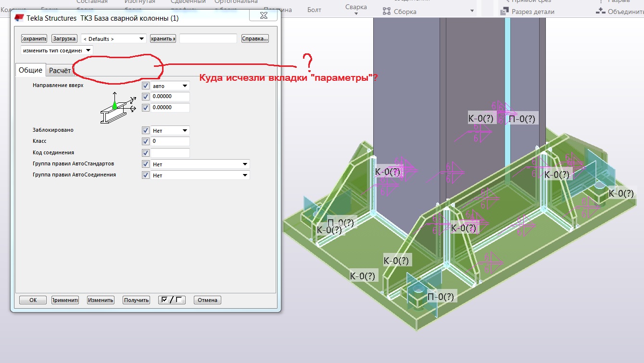This screenshot has width=644, height=363.
Task: Toggle the Код соединения checkbox
Action: (146, 153)
